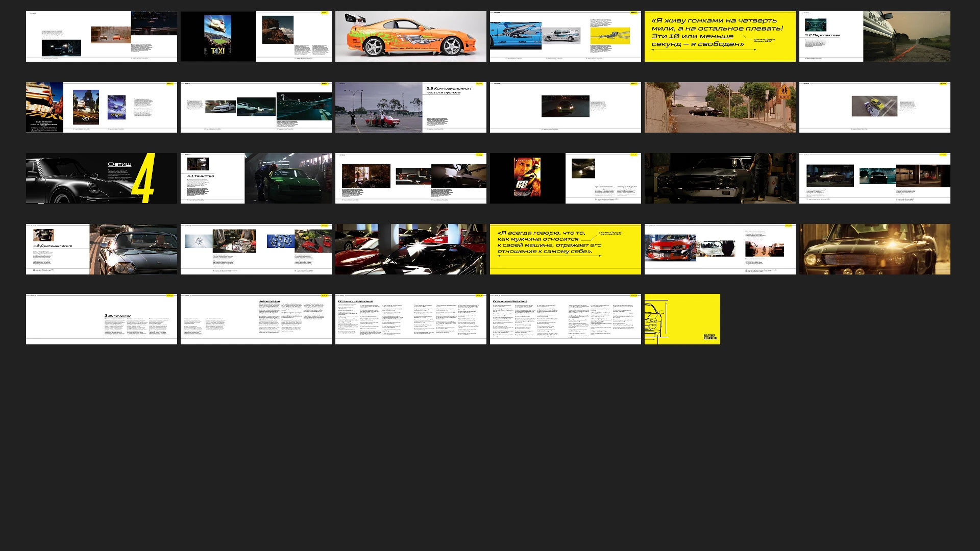Open the orange Toyota Supra slide thumbnail
980x551 pixels.
coord(410,36)
